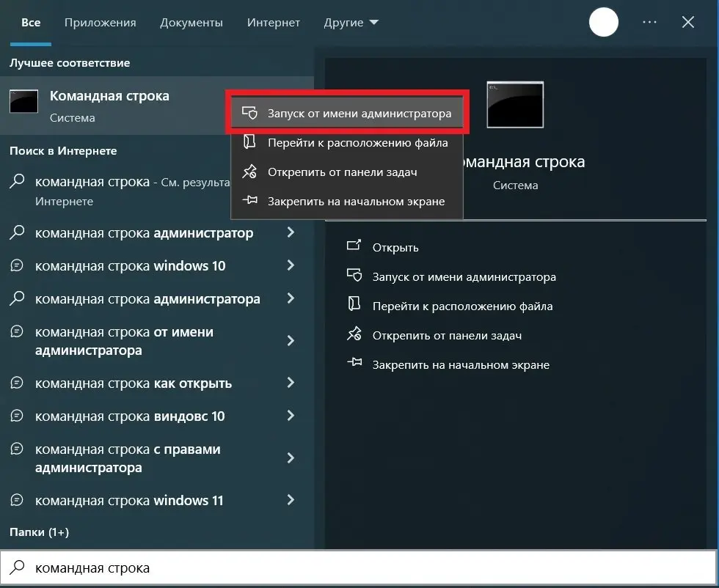Click the large Command Prompt thumbnail in preview
The height and width of the screenshot is (588, 719).
point(515,105)
